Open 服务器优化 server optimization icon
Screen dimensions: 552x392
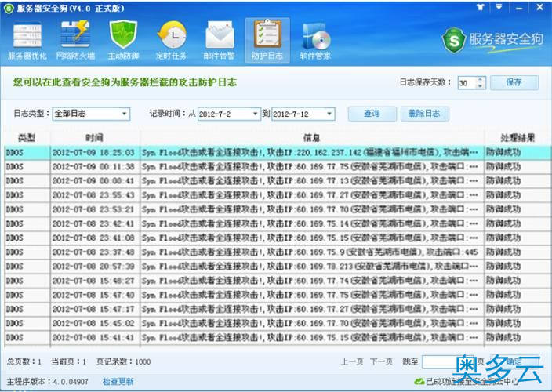(27, 41)
